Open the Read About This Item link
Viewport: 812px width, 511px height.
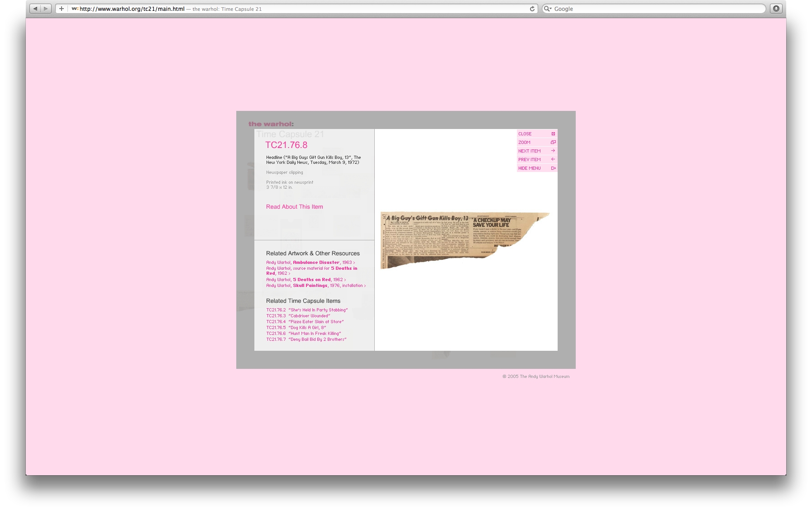point(294,206)
